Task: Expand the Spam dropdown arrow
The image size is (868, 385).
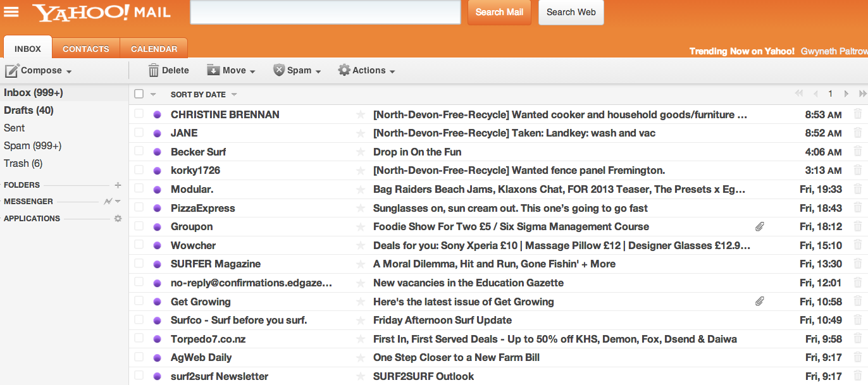Action: click(x=318, y=71)
